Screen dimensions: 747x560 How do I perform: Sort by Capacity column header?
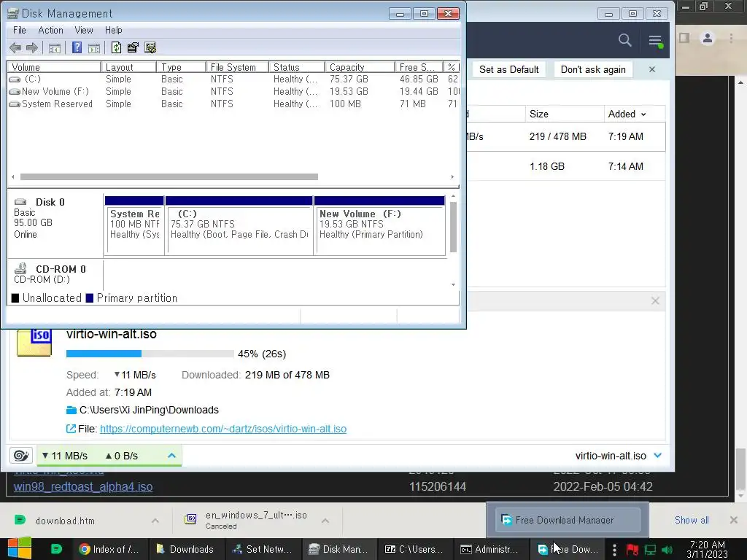coord(360,67)
